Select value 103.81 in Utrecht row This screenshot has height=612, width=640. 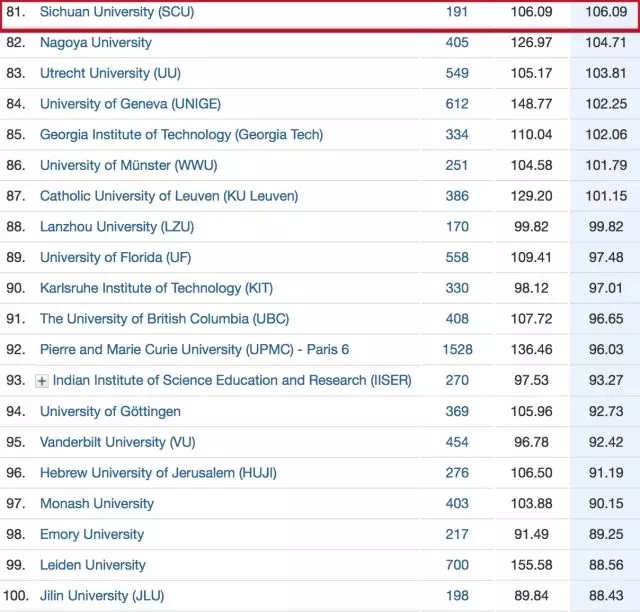click(x=606, y=73)
